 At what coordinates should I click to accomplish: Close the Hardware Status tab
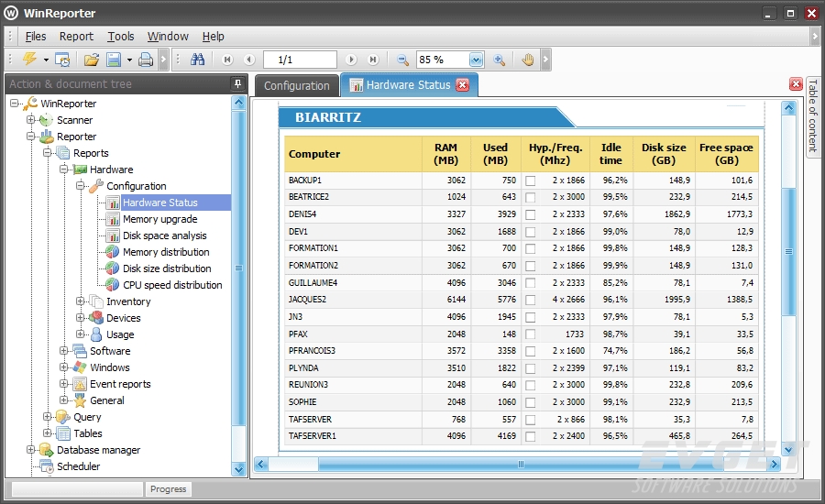click(463, 85)
